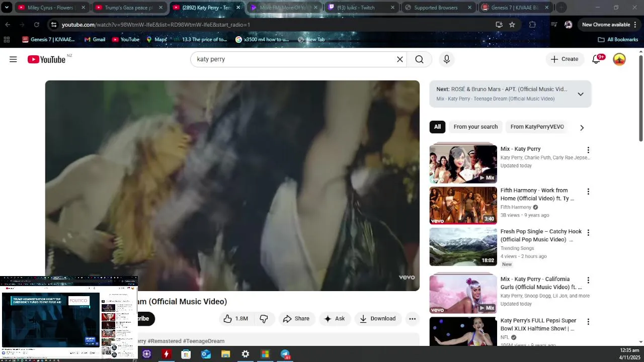Switch to the luiks - Twitch tab

point(361,8)
